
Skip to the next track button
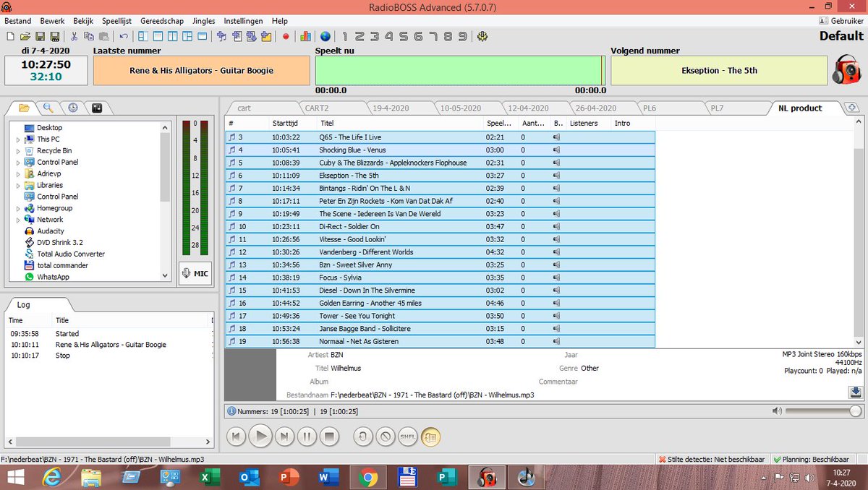click(x=284, y=437)
